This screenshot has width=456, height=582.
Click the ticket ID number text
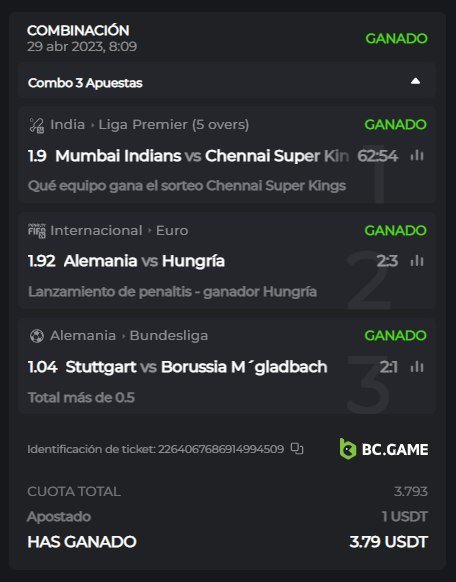(221, 449)
